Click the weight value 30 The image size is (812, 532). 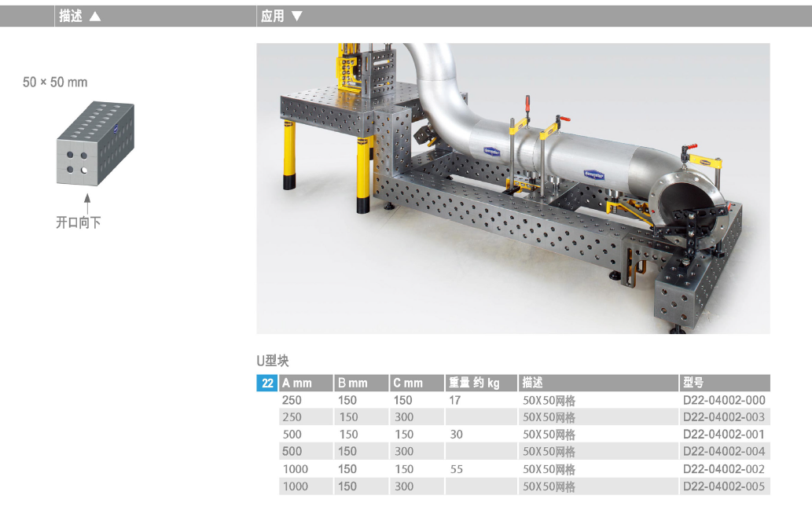tap(456, 435)
